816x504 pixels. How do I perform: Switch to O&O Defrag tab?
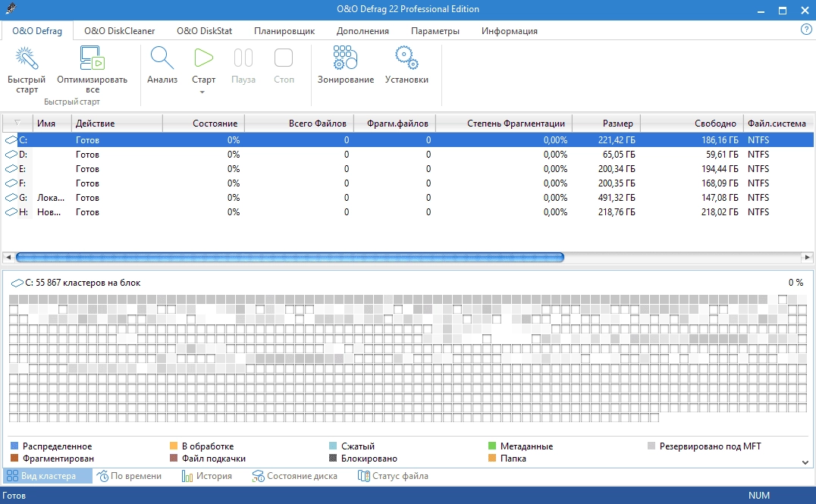point(37,30)
